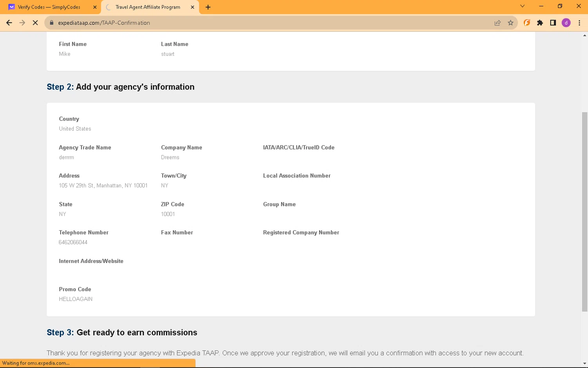Open the tab search chevron
The height and width of the screenshot is (368, 588).
click(x=522, y=6)
